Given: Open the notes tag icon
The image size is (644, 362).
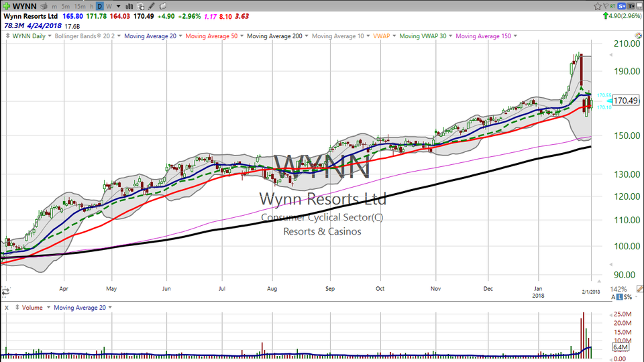Looking at the screenshot, I should [x=162, y=6].
